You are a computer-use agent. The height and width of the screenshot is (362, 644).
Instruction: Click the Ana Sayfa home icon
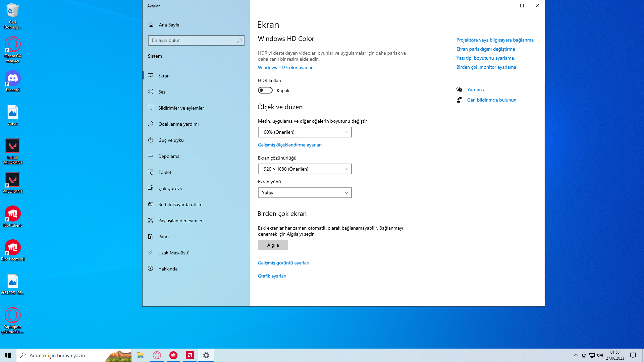point(151,25)
